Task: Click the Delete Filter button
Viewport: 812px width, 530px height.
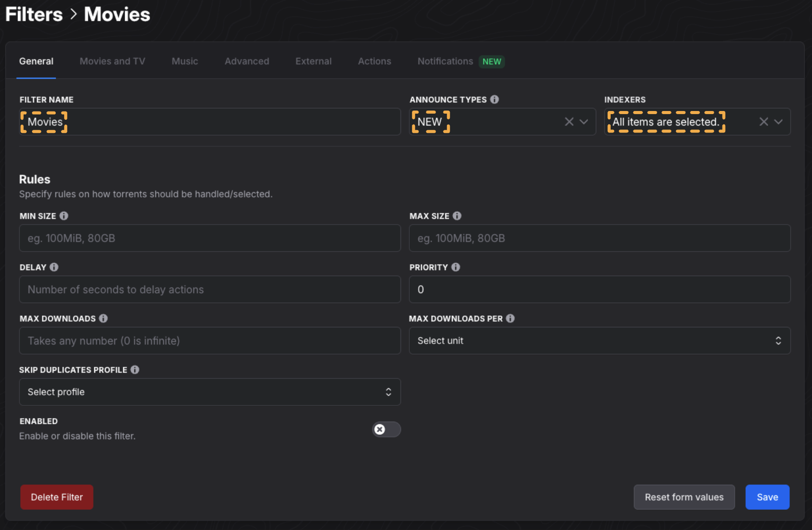Action: coord(57,497)
